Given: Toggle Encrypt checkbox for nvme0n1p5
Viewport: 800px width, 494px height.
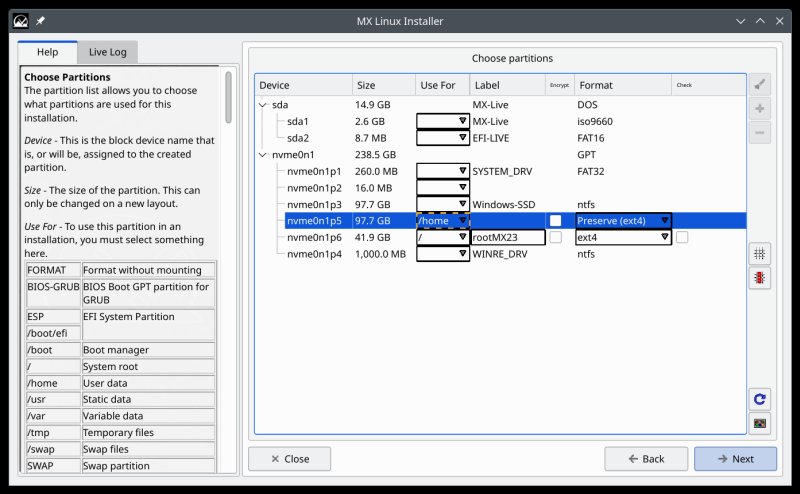Looking at the screenshot, I should [555, 221].
